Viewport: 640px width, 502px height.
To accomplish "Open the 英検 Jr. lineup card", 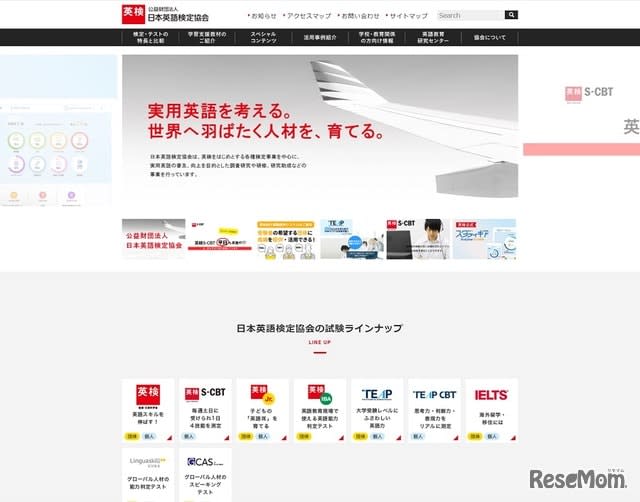I will click(x=262, y=411).
